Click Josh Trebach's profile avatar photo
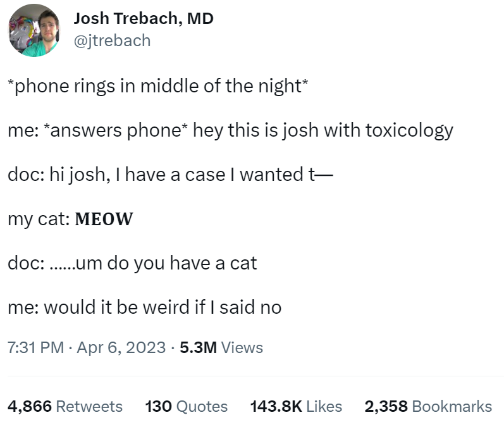Screen dimensions: 504x427 pos(34,30)
